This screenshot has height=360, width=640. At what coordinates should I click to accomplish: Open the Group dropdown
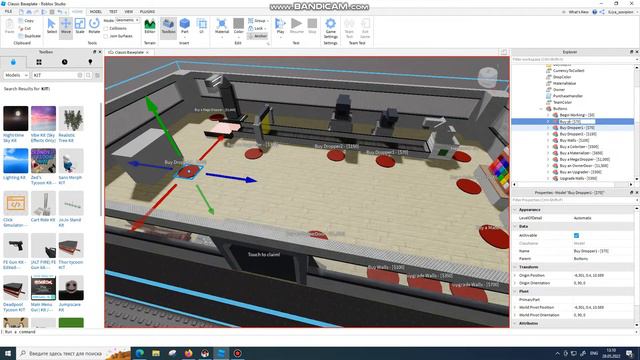coord(258,20)
